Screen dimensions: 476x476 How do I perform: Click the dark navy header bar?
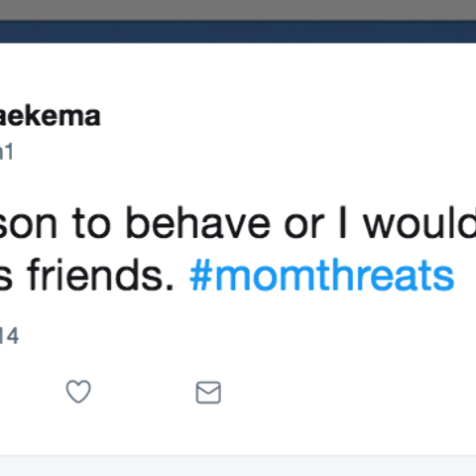point(238,32)
